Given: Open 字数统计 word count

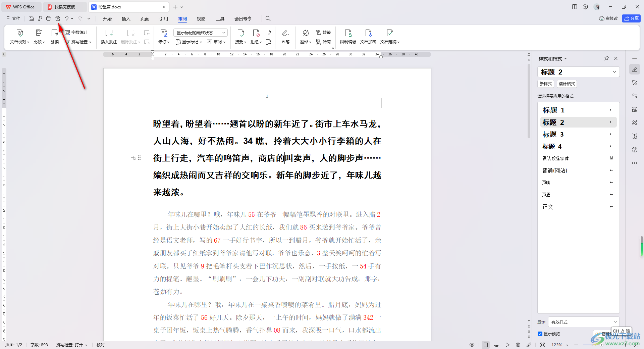Looking at the screenshot, I should (x=76, y=33).
